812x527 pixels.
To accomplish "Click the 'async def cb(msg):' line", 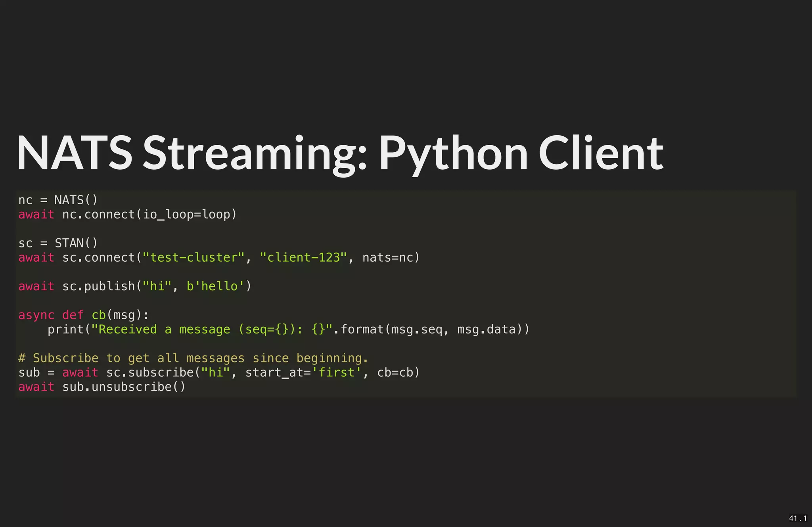I will (84, 315).
